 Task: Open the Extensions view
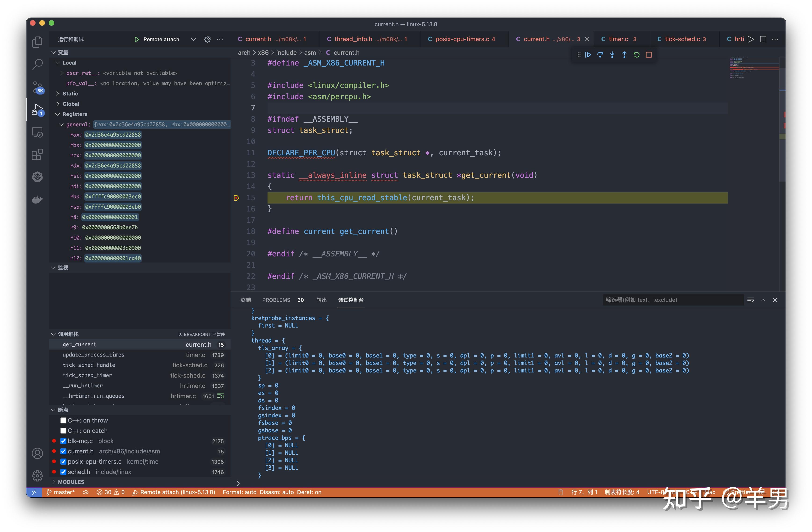coord(37,155)
